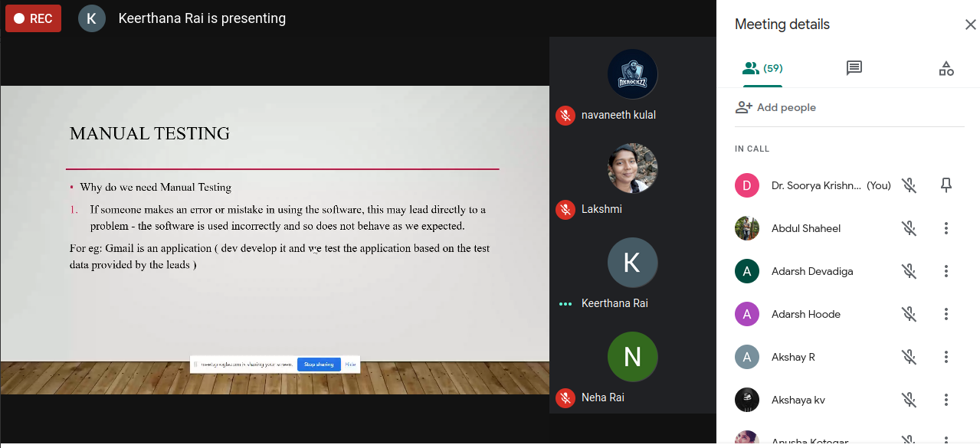Open more options for Adarsh Hoode
The height and width of the screenshot is (448, 980).
[946, 314]
